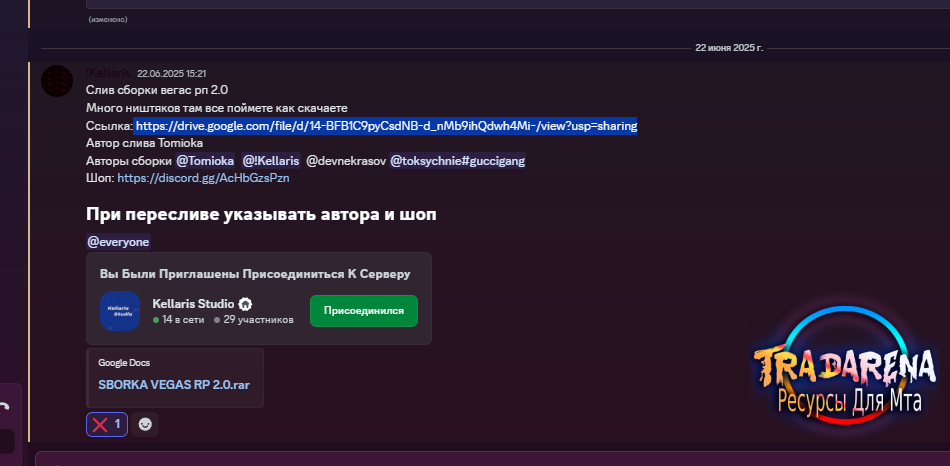Click the @Tomioka mention
The image size is (950, 466).
click(205, 160)
